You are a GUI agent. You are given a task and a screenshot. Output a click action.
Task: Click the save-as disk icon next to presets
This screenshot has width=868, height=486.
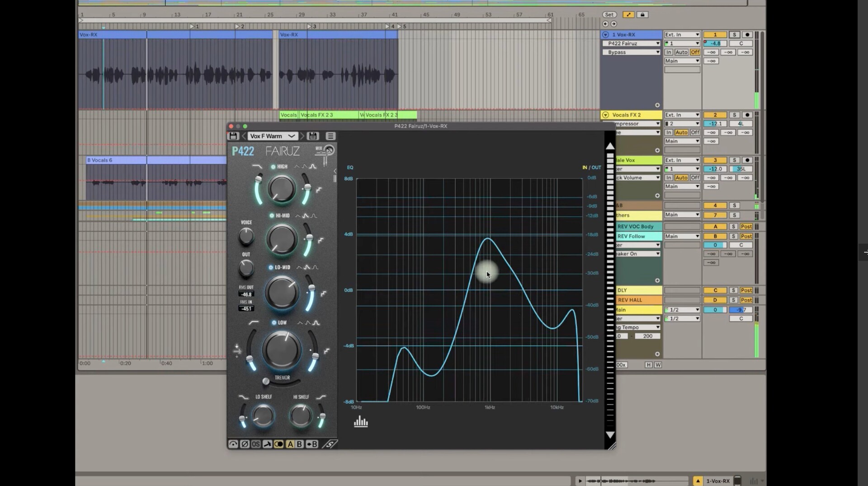point(313,136)
